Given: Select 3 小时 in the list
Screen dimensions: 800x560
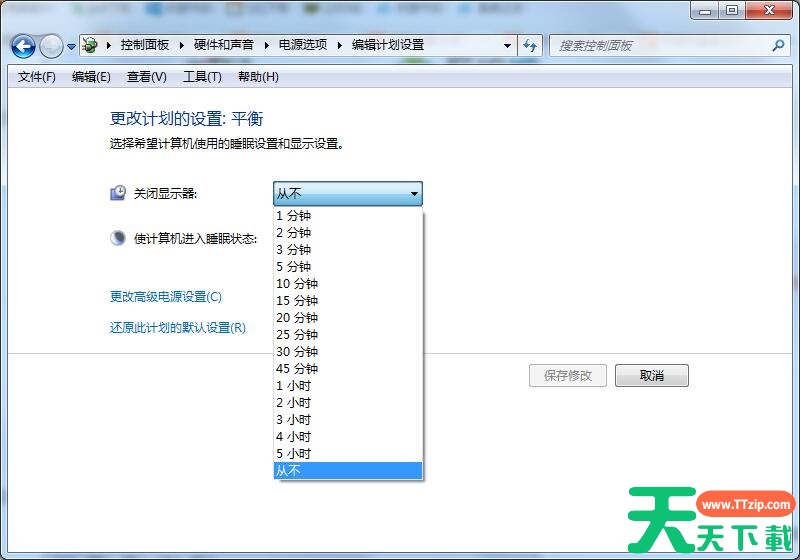Looking at the screenshot, I should pyautogui.click(x=348, y=420).
